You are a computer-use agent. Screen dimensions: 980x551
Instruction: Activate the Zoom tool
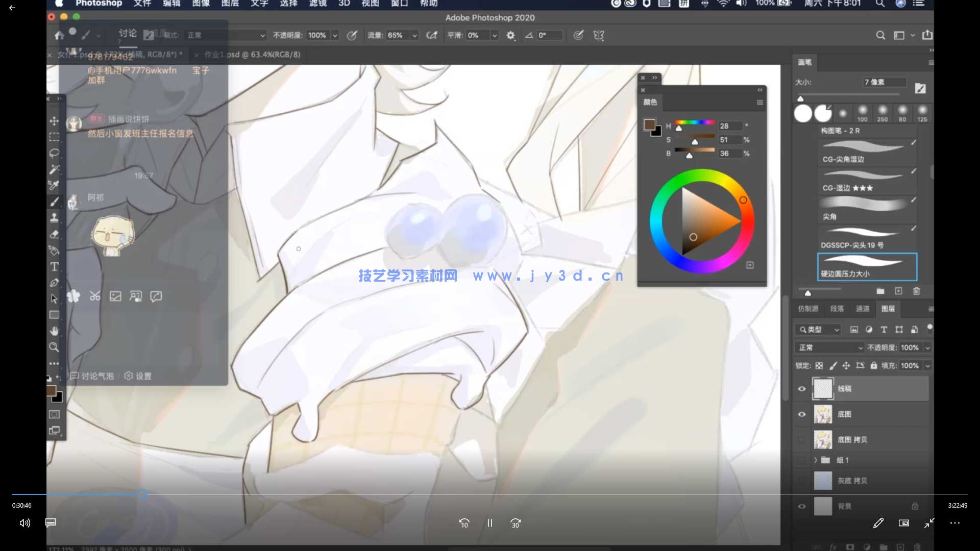point(55,347)
